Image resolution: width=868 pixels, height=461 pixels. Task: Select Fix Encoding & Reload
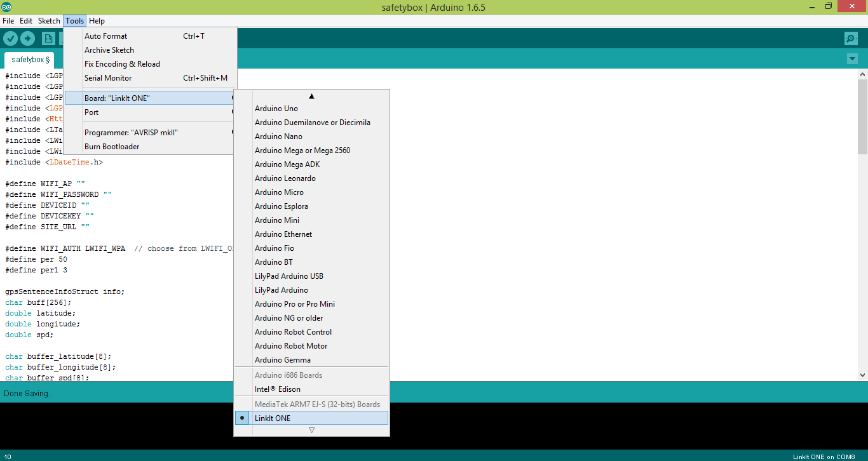(151, 64)
